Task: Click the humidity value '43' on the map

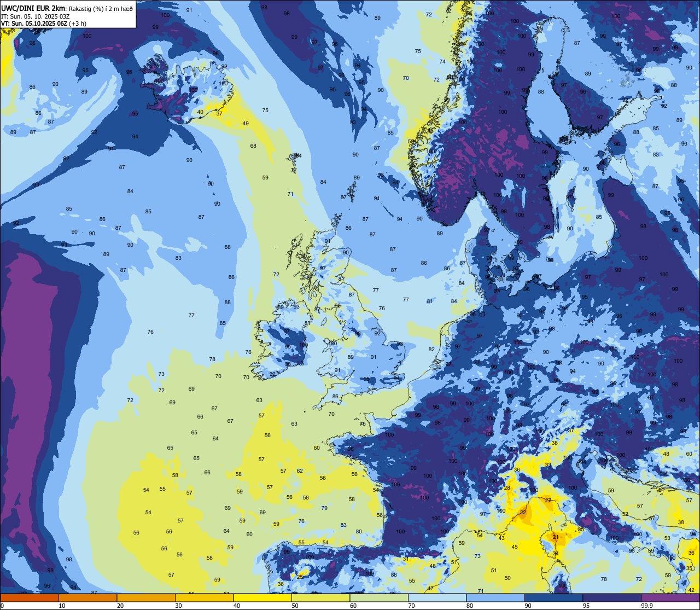Action: click(x=501, y=538)
